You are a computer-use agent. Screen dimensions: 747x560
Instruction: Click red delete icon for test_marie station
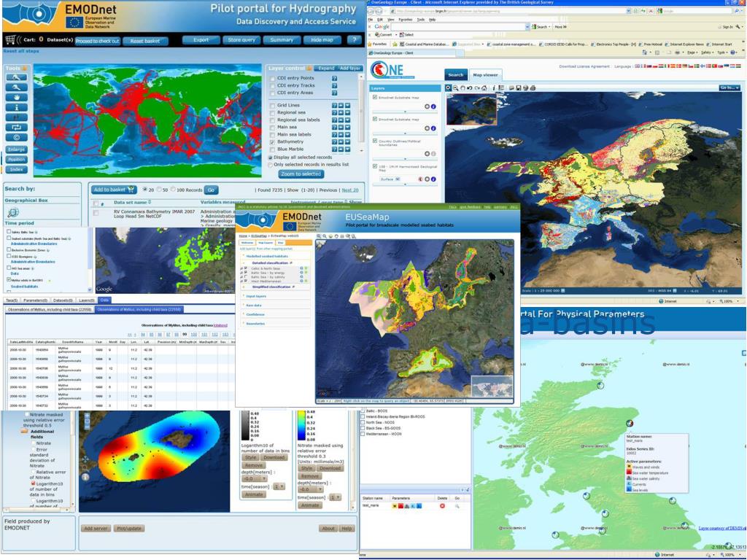442,506
